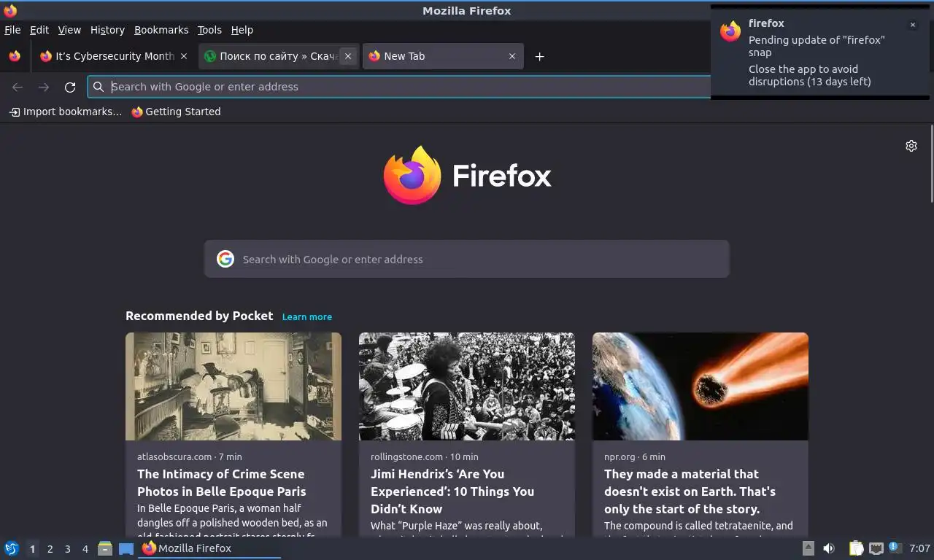Viewport: 934px width, 560px height.
Task: Open new tab personalize gear icon
Action: [x=911, y=146]
